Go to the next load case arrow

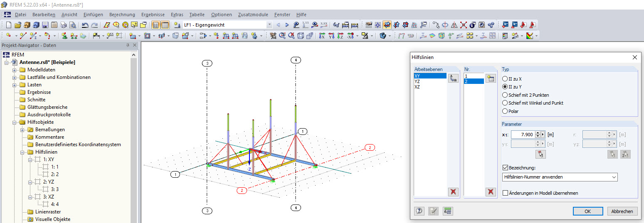(x=287, y=25)
